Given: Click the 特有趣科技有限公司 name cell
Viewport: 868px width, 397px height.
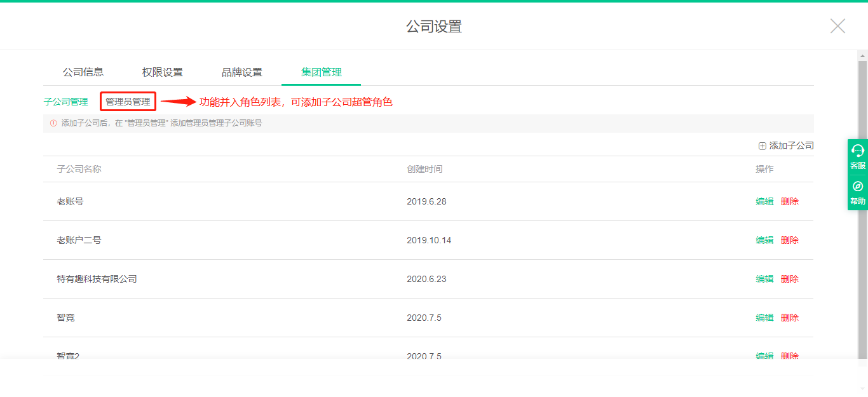Looking at the screenshot, I should tap(97, 279).
